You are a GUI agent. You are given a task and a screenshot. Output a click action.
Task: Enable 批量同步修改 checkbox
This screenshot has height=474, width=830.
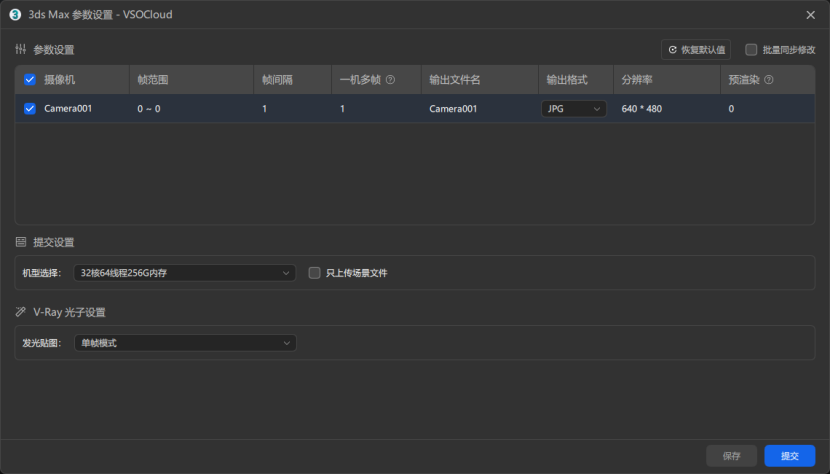[751, 49]
